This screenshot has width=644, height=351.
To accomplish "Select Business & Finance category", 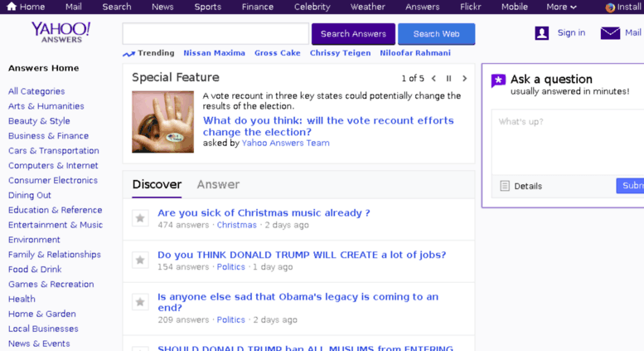I will tap(48, 135).
